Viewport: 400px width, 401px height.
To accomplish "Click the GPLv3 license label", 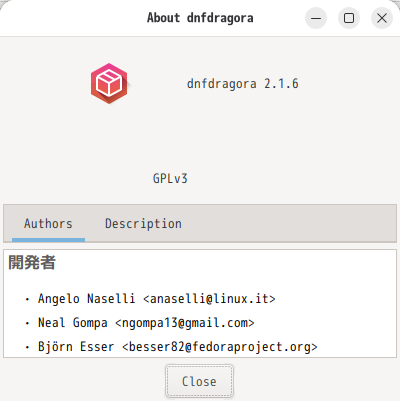I will click(170, 179).
